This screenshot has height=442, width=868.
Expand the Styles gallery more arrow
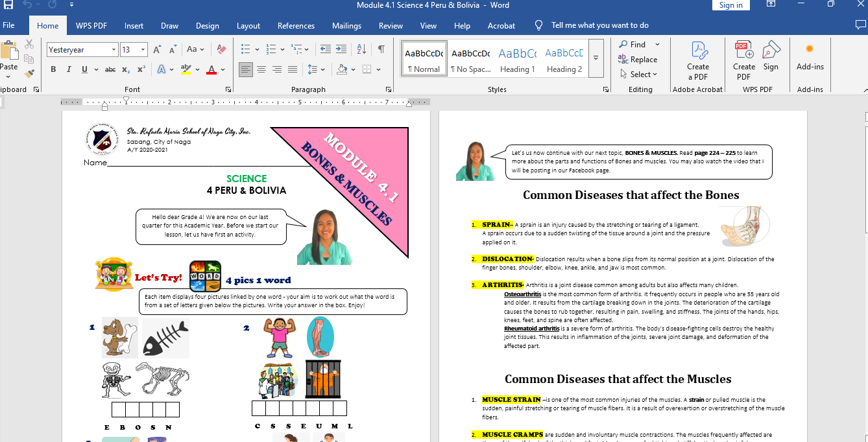596,58
